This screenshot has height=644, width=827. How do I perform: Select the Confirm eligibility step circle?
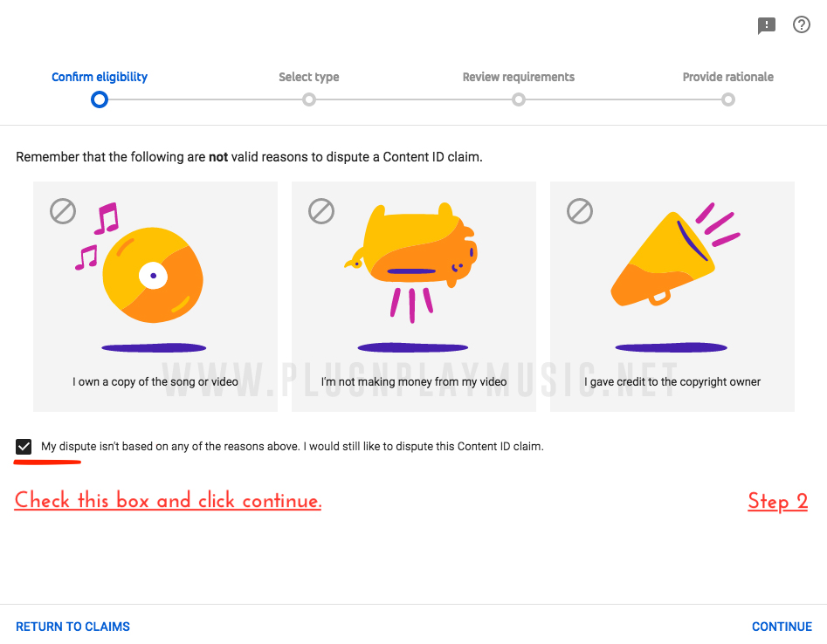click(x=100, y=99)
